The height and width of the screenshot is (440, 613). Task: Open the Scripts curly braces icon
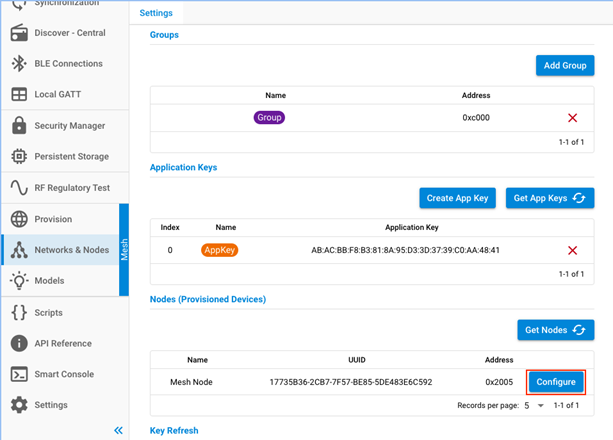tap(18, 313)
